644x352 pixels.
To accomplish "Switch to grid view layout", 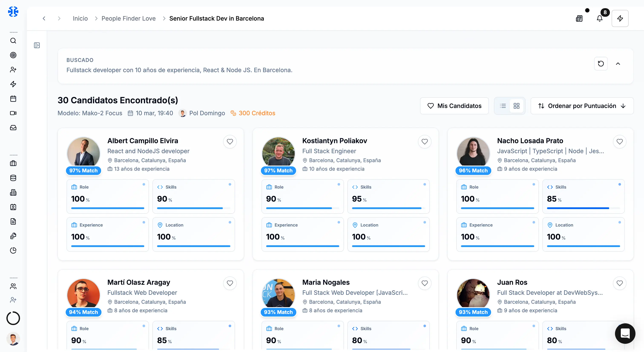I will (516, 106).
